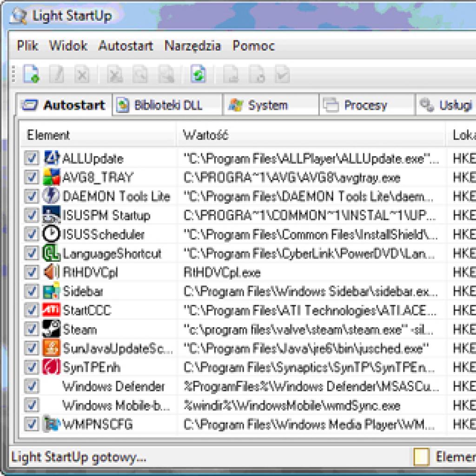Click the RtHDVCpl.exe value cell
476x476 pixels.
click(x=222, y=272)
